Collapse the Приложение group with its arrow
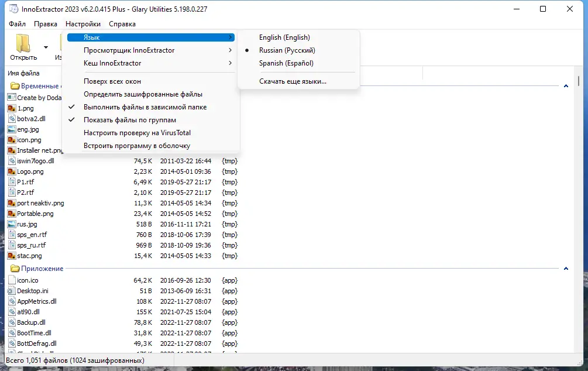This screenshot has height=371, width=588. (x=566, y=269)
